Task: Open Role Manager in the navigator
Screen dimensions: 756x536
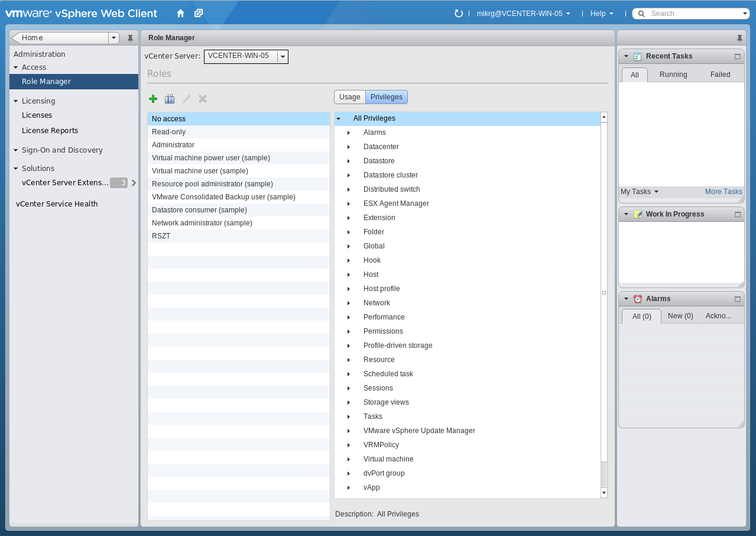Action: (74, 82)
